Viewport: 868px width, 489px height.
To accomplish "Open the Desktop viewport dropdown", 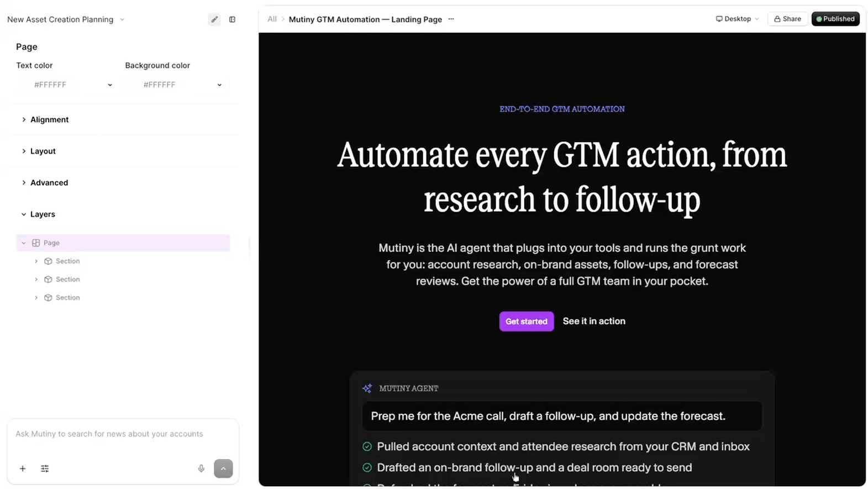I will point(737,19).
